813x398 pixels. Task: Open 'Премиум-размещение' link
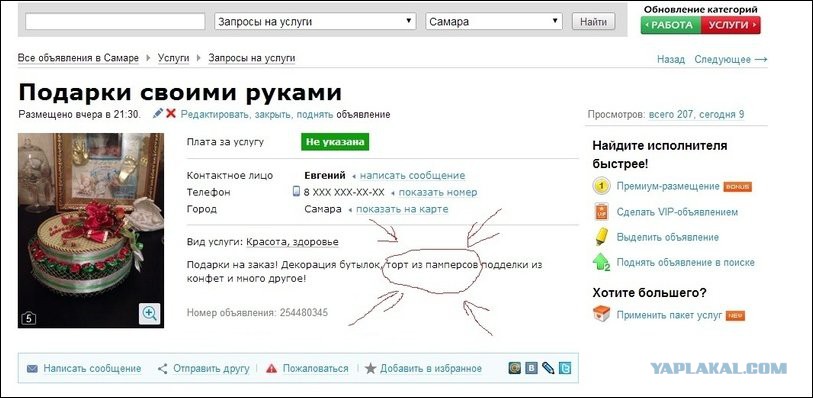(668, 186)
